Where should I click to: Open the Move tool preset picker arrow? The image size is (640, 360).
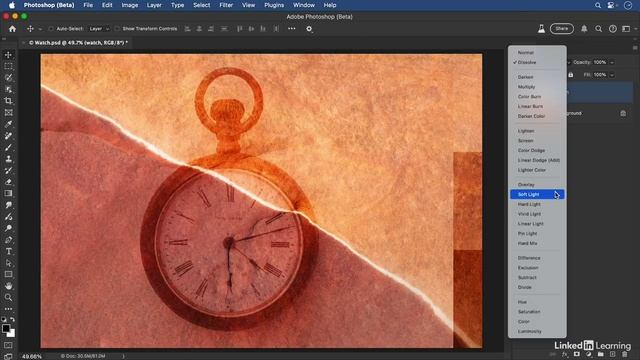(40, 29)
